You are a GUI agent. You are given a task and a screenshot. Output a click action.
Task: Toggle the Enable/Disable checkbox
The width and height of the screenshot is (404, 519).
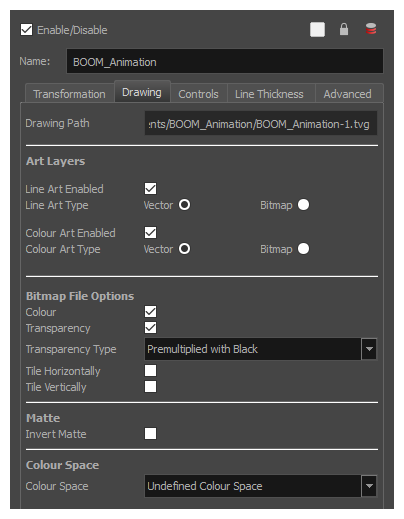tap(27, 30)
